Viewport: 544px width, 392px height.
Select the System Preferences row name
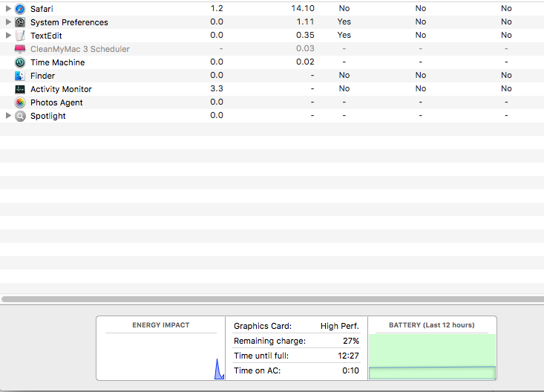[x=69, y=22]
